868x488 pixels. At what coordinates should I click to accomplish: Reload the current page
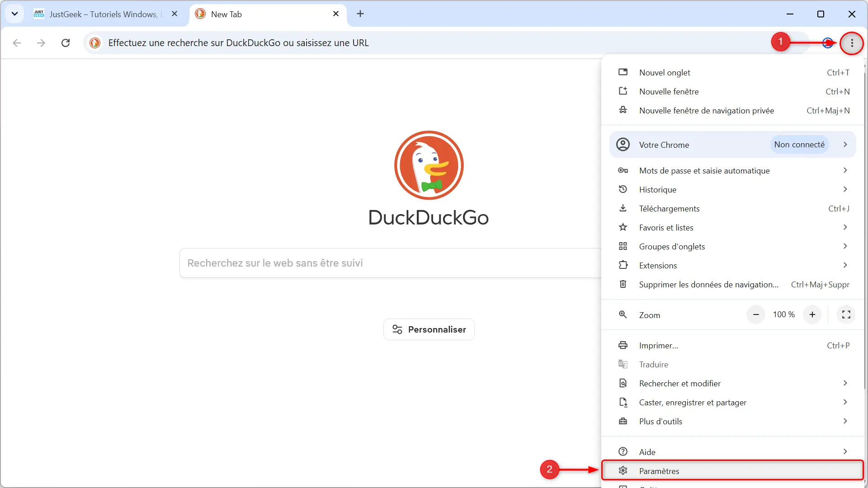66,43
